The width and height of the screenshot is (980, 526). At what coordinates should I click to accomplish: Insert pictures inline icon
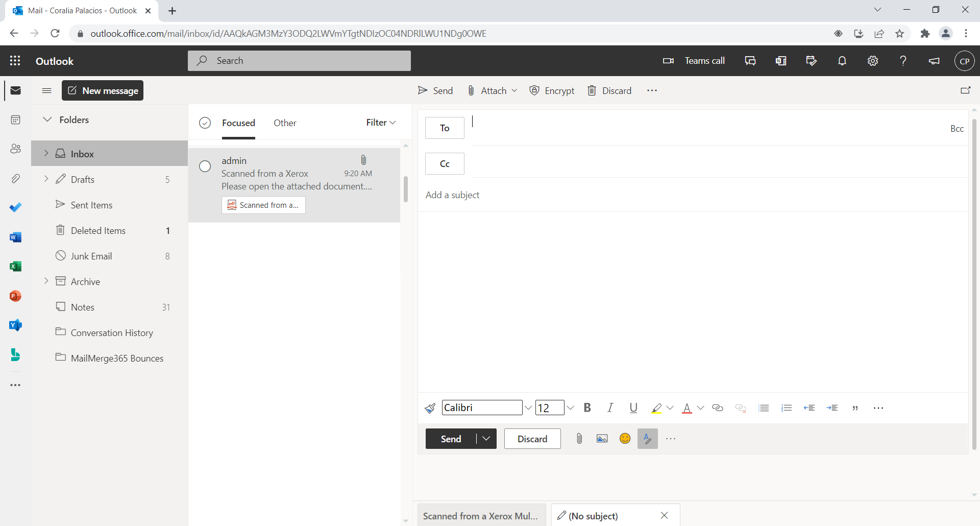point(602,439)
